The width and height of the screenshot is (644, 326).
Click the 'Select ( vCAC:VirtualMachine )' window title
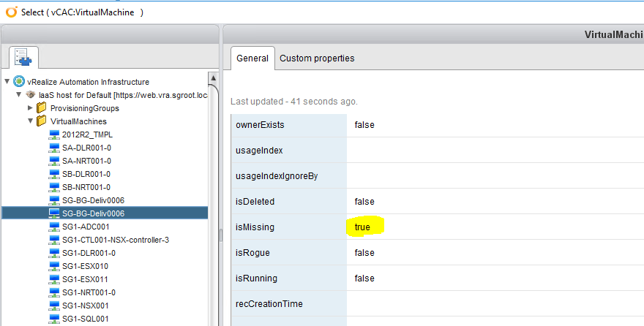tap(82, 12)
